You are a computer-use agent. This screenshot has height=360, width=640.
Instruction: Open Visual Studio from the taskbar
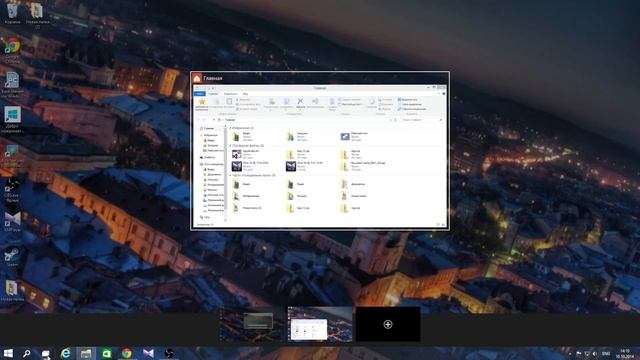tap(148, 353)
